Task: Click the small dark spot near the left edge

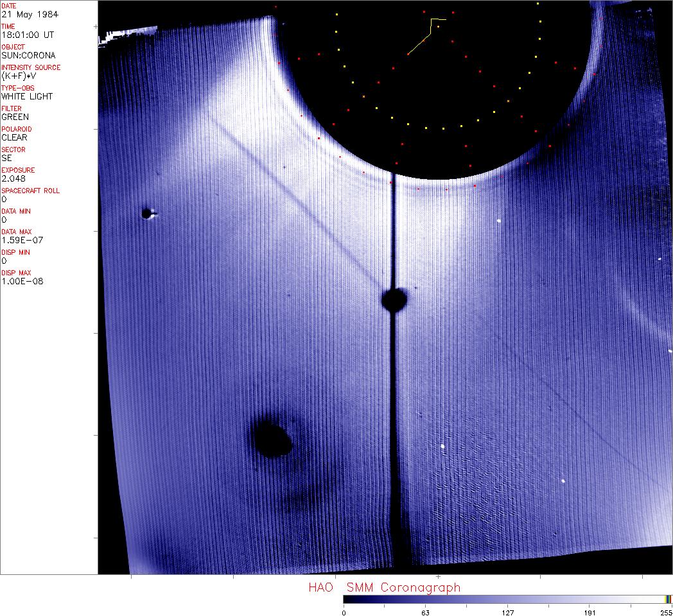Action: [x=147, y=213]
